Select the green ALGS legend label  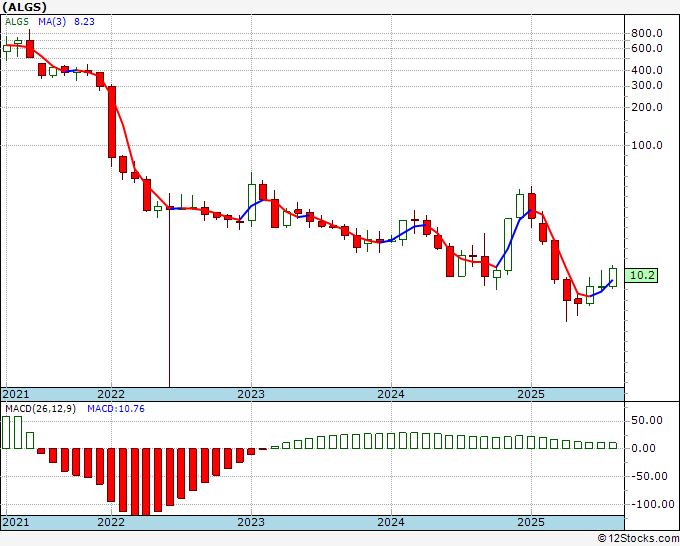pos(17,22)
